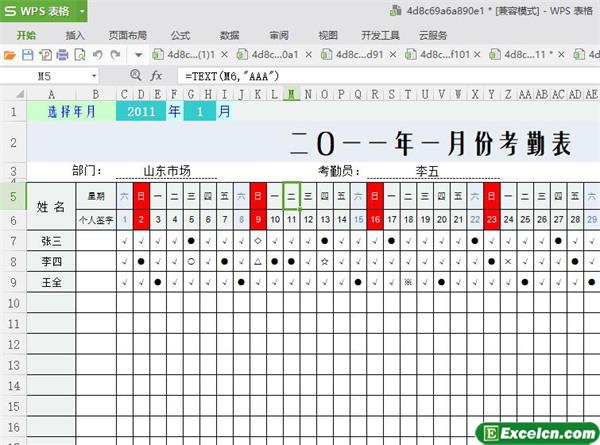
Task: Click the export to PDF icon
Action: 45,55
